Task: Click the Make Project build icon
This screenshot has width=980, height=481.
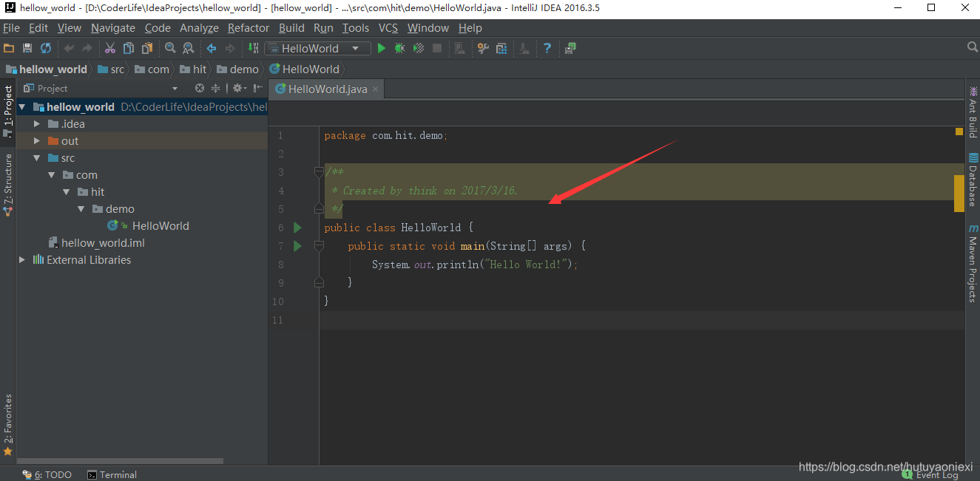Action: click(x=253, y=48)
